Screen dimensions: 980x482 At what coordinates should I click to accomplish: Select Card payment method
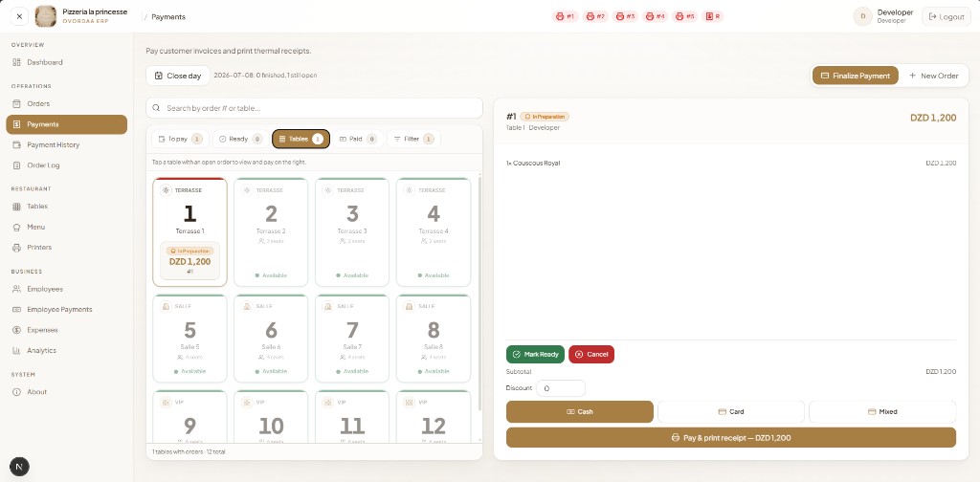[x=730, y=412]
